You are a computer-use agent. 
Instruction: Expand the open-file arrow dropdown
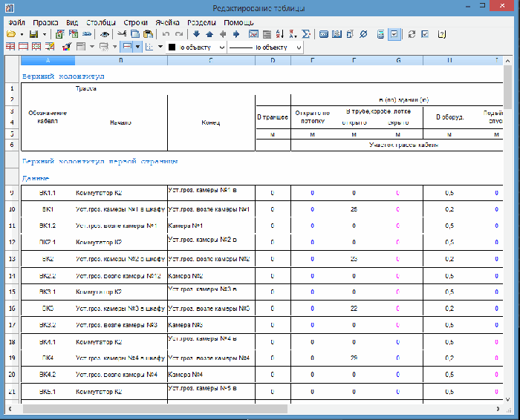[x=22, y=34]
